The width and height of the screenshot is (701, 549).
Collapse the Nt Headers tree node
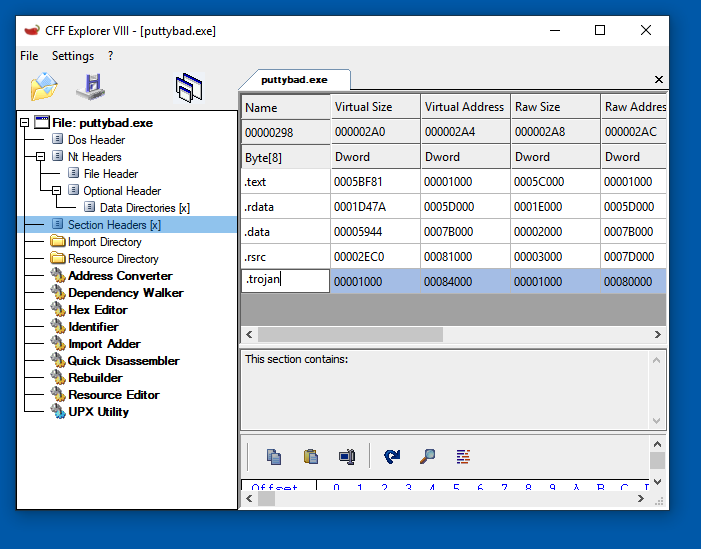(x=41, y=157)
